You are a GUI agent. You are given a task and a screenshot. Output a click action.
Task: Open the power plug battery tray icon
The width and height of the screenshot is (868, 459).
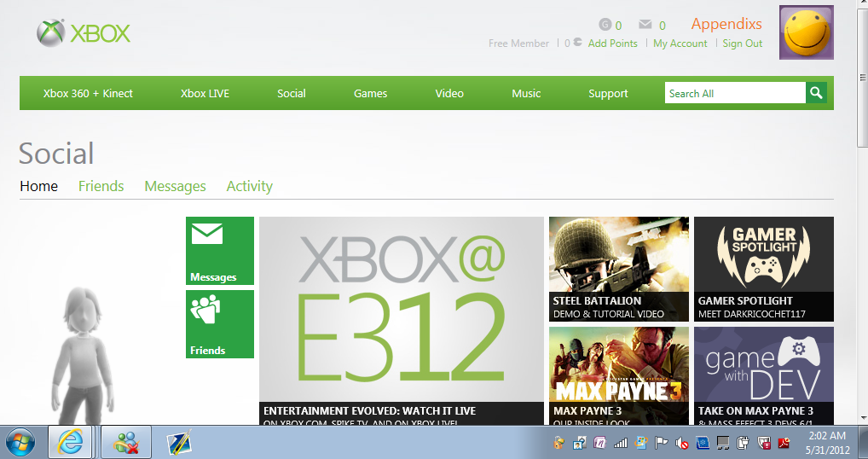(x=744, y=443)
